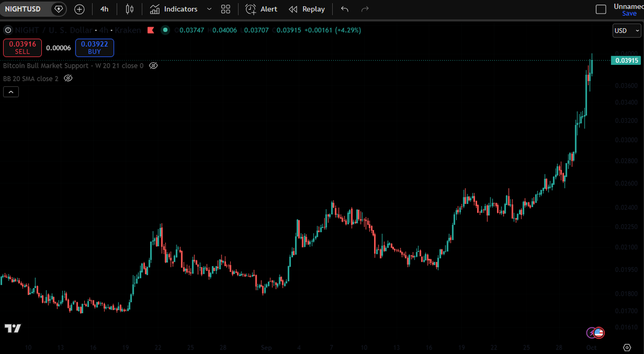Buy at 0.03922

[94, 48]
